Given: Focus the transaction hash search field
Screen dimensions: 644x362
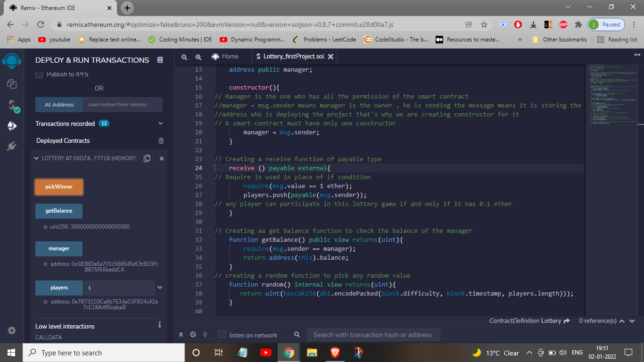Looking at the screenshot, I should coord(373,335).
